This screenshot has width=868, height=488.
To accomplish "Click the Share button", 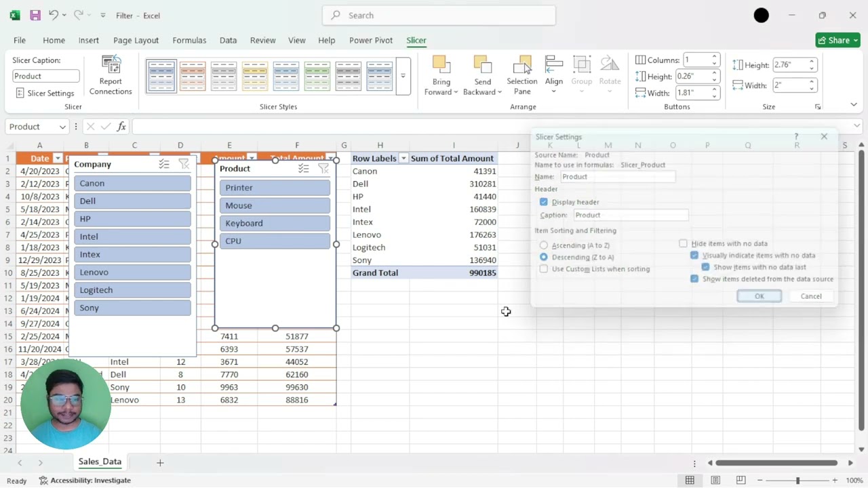I will [x=837, y=40].
